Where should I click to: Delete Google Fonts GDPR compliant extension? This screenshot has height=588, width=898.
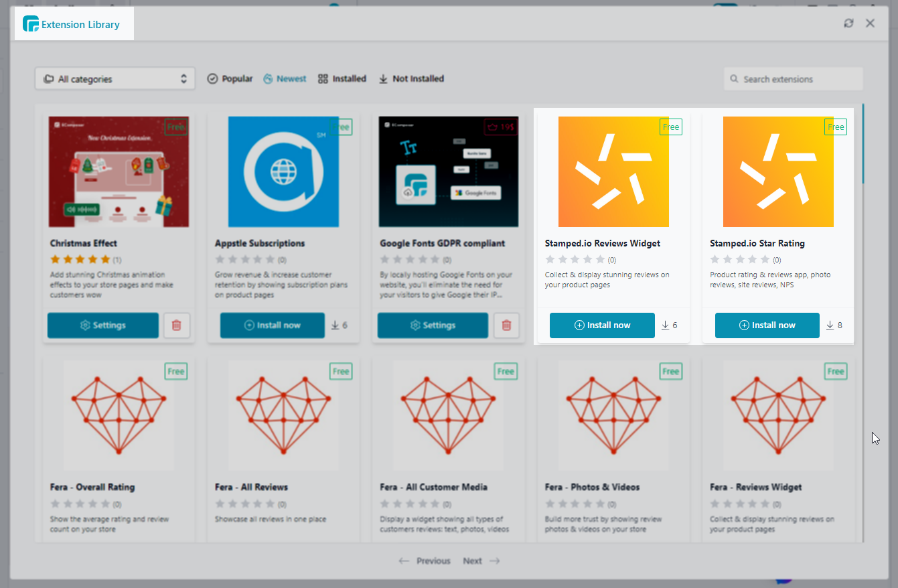pyautogui.click(x=506, y=325)
